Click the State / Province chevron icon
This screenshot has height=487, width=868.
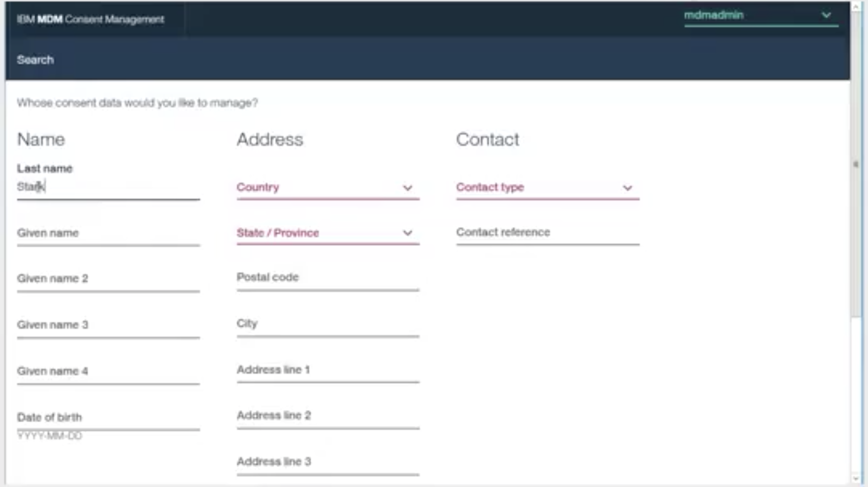click(408, 234)
